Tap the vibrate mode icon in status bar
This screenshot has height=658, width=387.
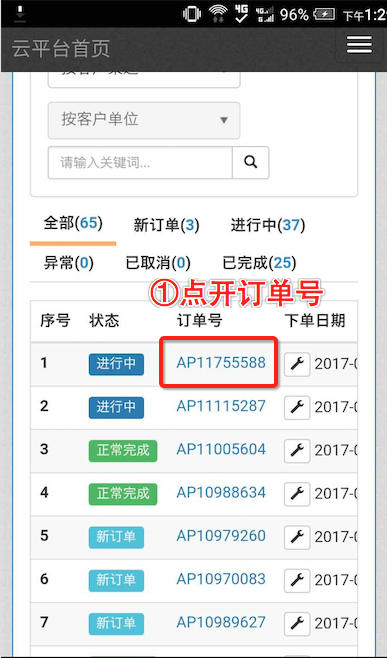(192, 15)
